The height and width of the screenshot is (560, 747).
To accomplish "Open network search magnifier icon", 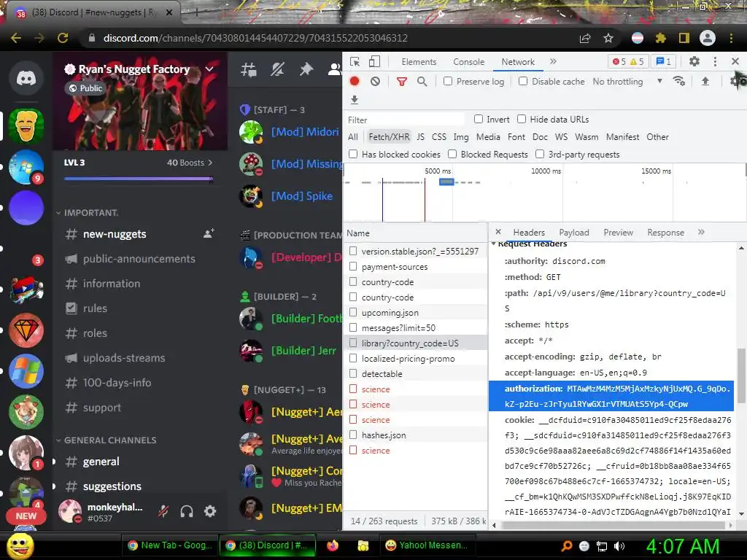I will (x=422, y=82).
